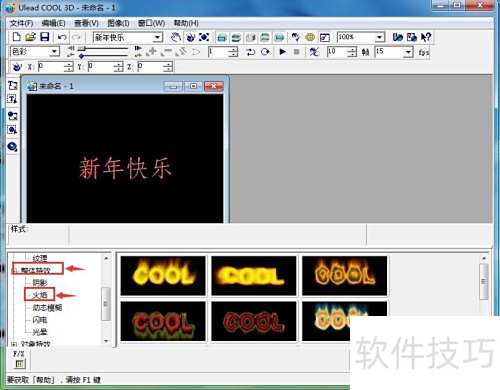Remove a key frame with the minus icon
Screen dimensions: 500x390
167,52
